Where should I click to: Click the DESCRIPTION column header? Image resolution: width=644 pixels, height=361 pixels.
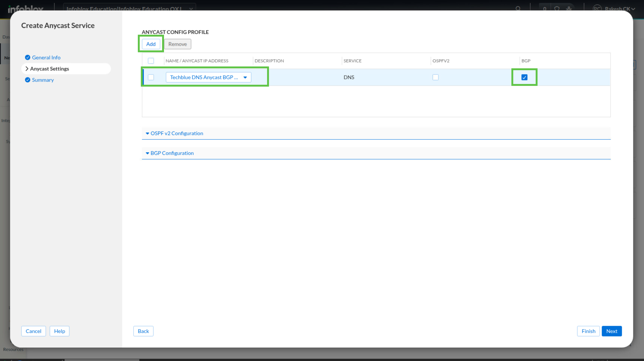[x=269, y=61]
